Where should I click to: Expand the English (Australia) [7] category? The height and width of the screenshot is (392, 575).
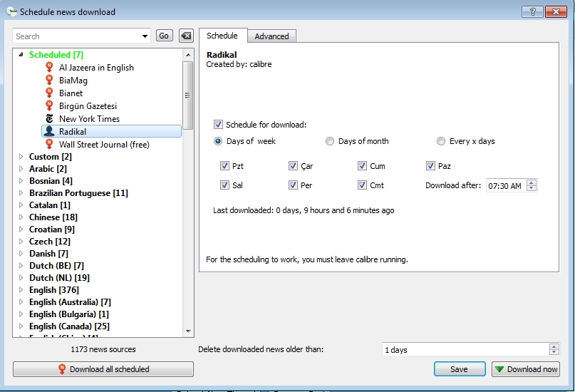pos(21,301)
